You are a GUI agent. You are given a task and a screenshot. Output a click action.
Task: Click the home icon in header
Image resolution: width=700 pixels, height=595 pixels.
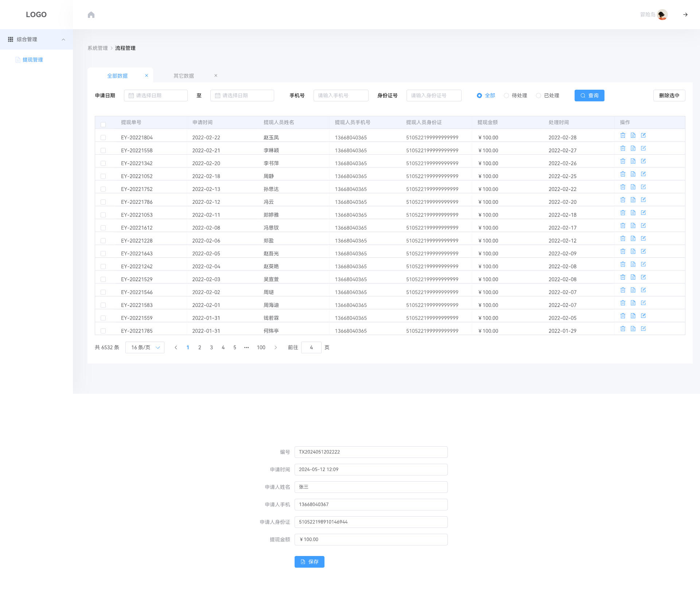pos(91,15)
